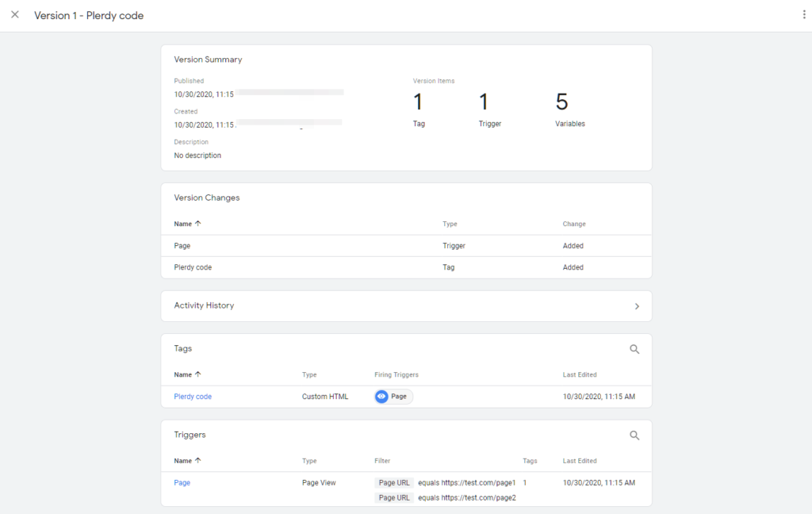Click the Change column header in Version Changes

tap(574, 224)
